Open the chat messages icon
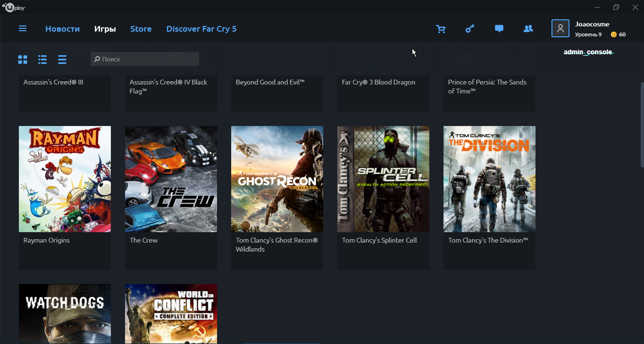 [x=499, y=29]
